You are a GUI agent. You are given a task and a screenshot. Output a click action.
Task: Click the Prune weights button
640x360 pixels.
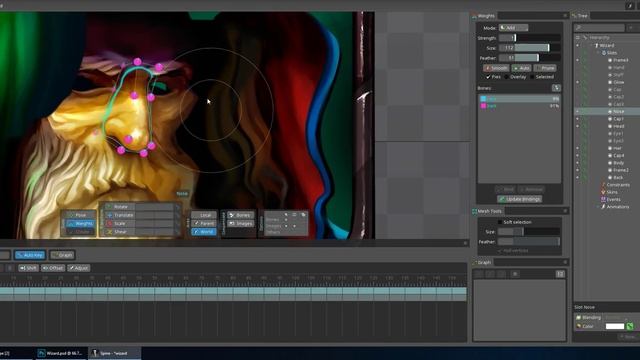click(545, 68)
